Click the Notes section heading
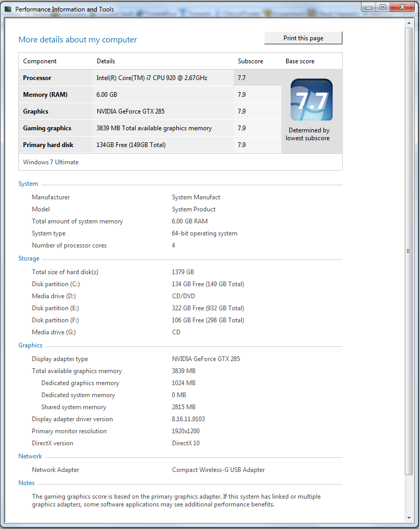 click(27, 483)
